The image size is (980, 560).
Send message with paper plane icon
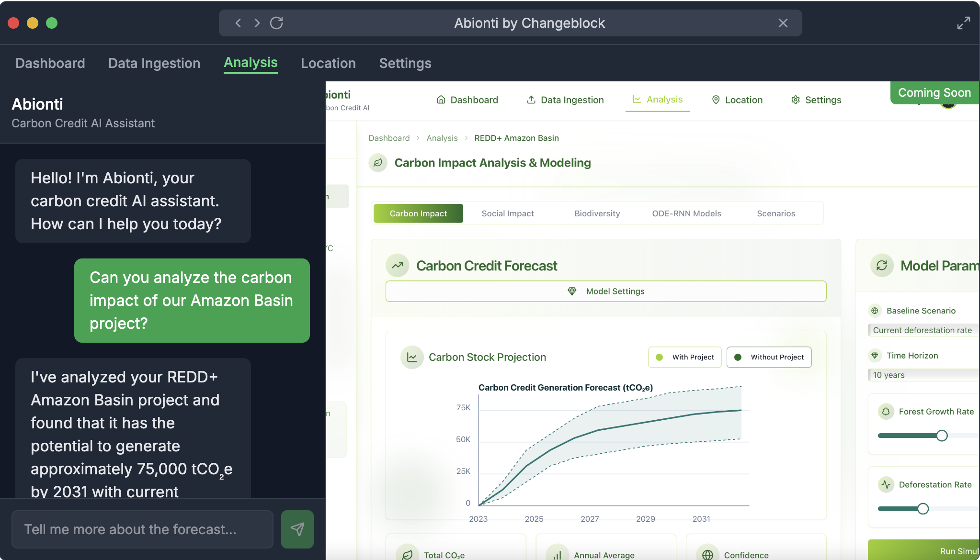[297, 529]
